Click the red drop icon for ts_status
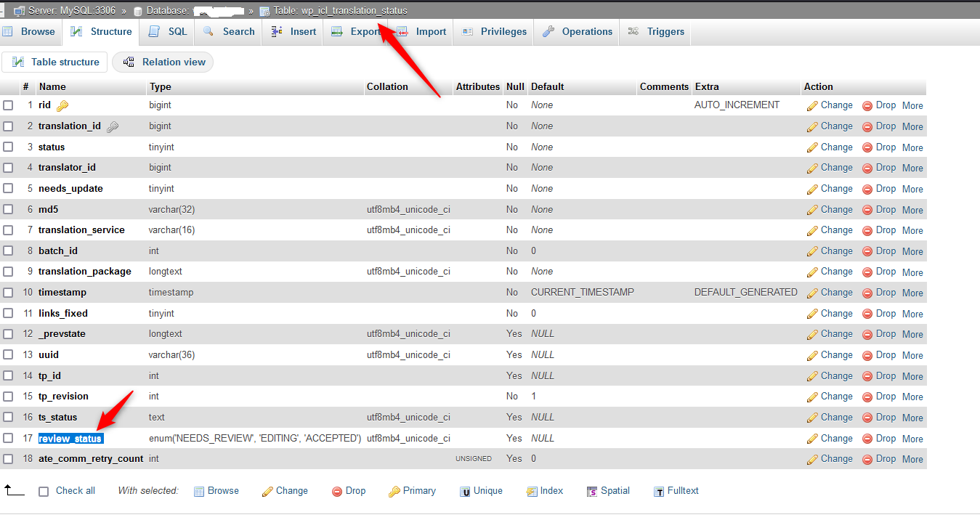 (867, 418)
